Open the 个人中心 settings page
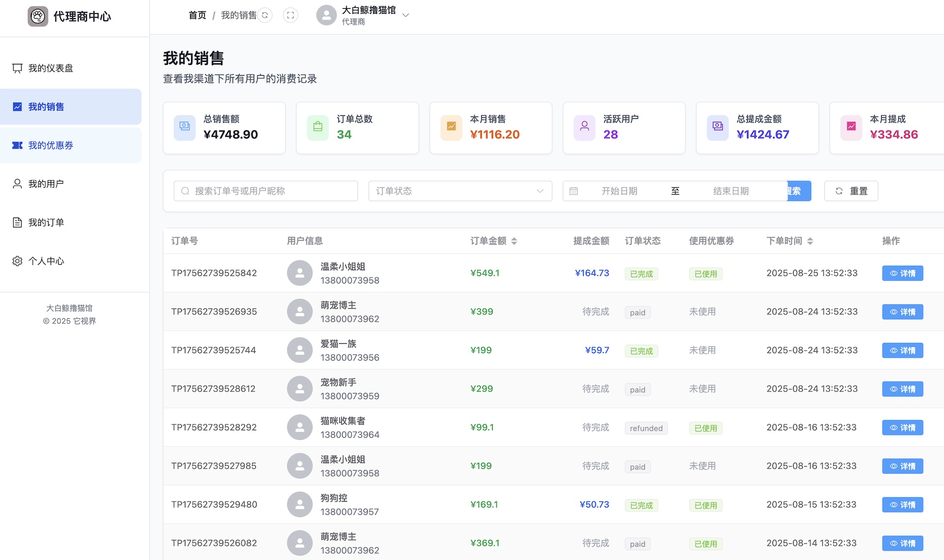Viewport: 944px width, 560px height. (46, 261)
